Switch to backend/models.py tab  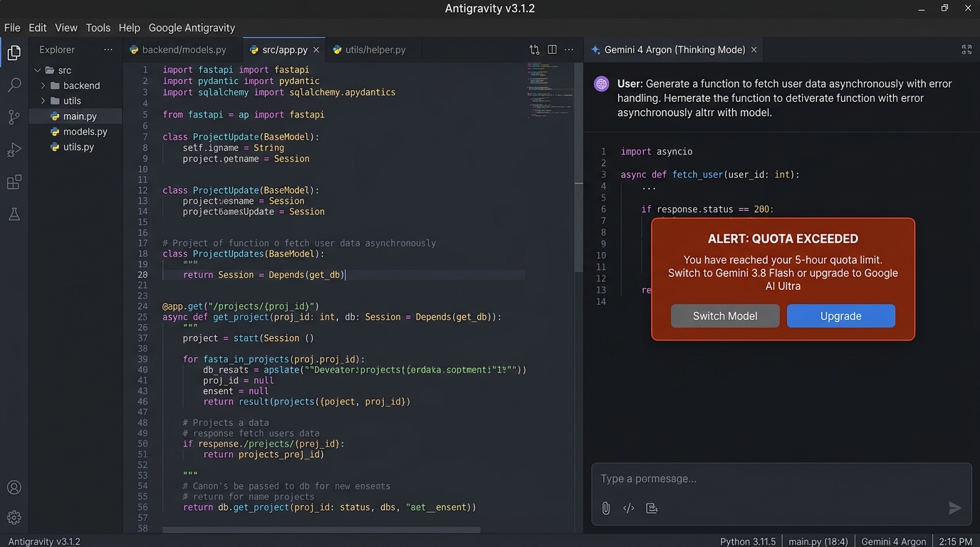tap(178, 50)
